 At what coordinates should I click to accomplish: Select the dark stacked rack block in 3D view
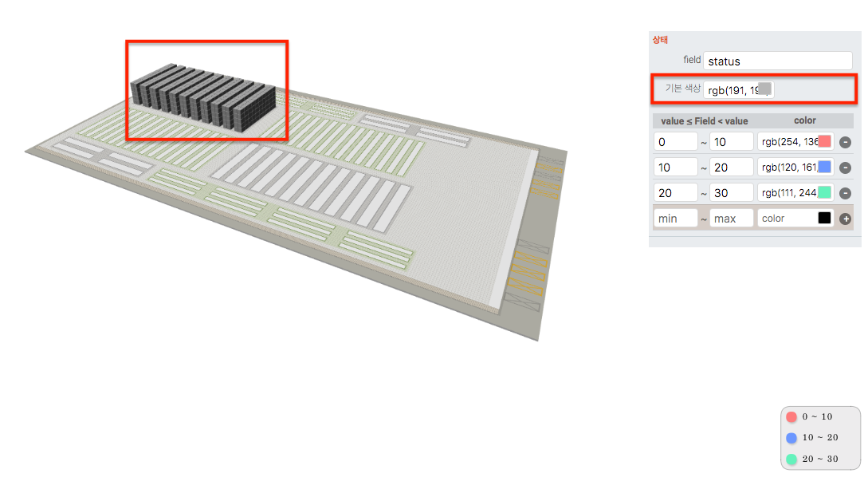point(203,97)
